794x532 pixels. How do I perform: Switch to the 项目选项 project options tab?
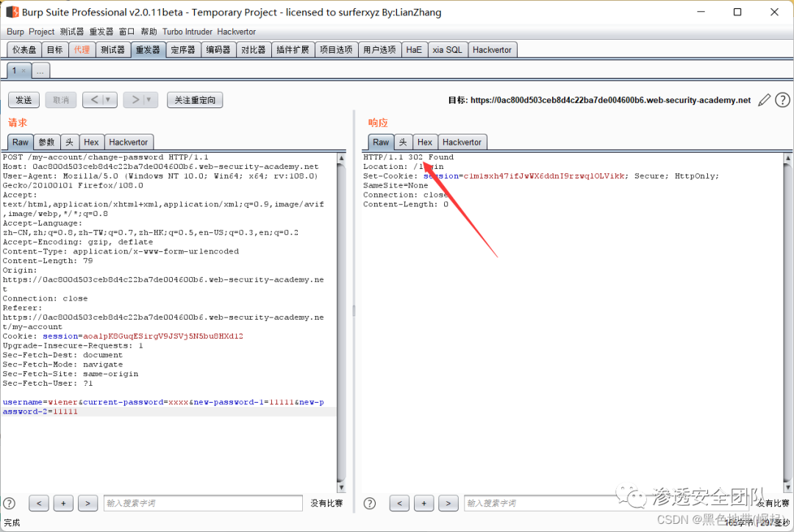click(x=336, y=50)
